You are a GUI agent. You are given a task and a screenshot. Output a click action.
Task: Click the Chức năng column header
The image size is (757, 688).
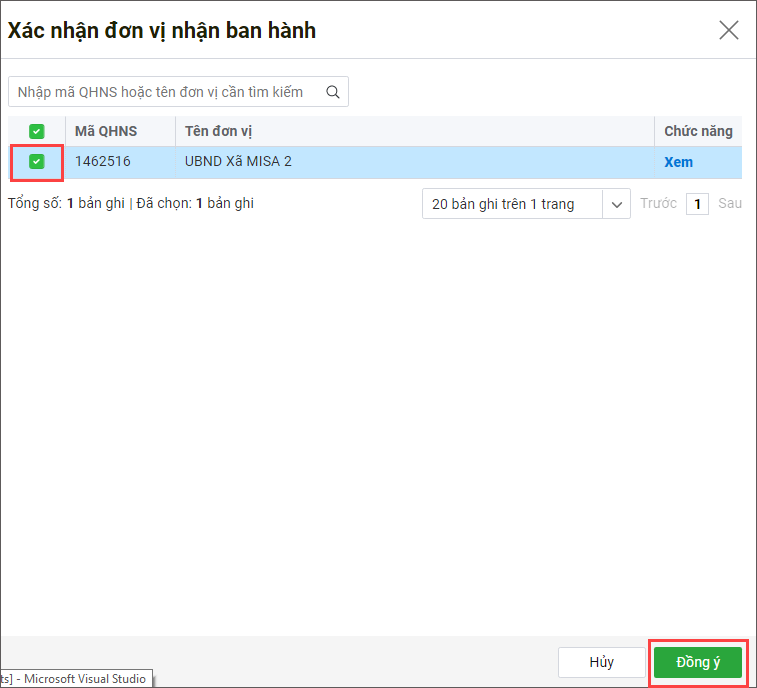point(698,131)
